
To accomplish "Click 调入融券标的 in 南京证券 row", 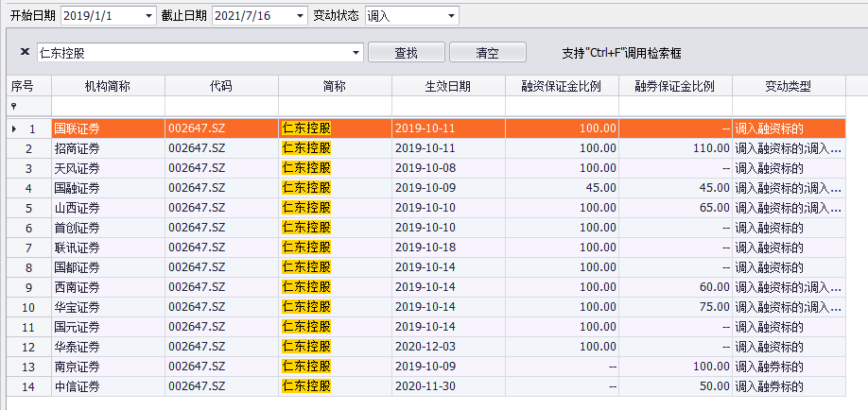I will point(769,367).
